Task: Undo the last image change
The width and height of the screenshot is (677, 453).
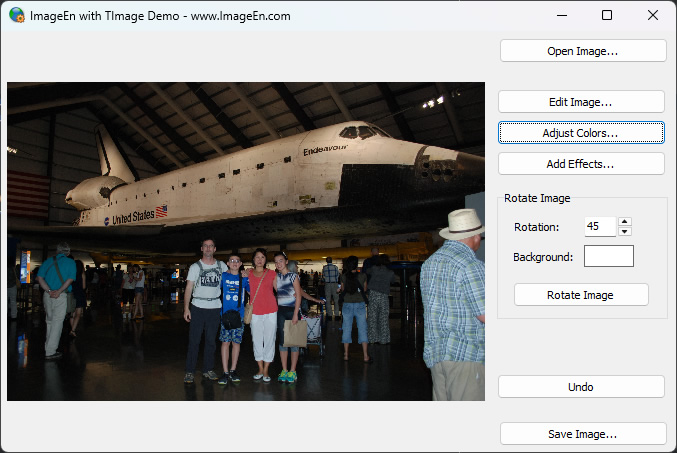Action: point(581,386)
